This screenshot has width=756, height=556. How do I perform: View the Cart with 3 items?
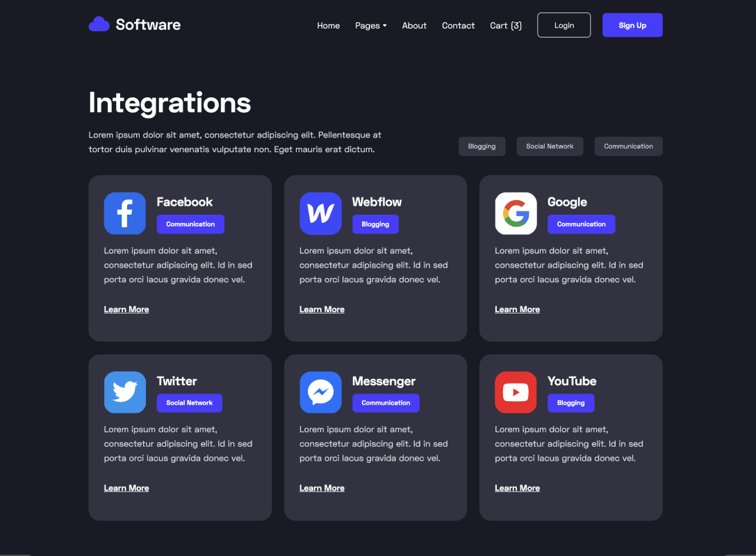click(x=505, y=25)
